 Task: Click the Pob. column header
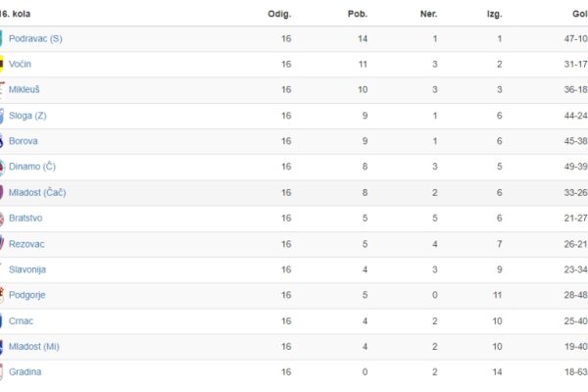(358, 15)
